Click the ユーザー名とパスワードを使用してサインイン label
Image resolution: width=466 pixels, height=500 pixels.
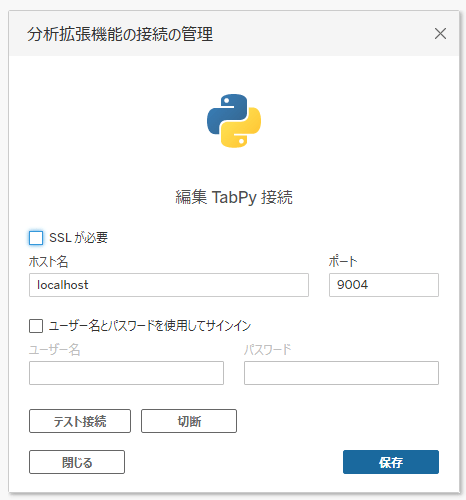(x=150, y=326)
